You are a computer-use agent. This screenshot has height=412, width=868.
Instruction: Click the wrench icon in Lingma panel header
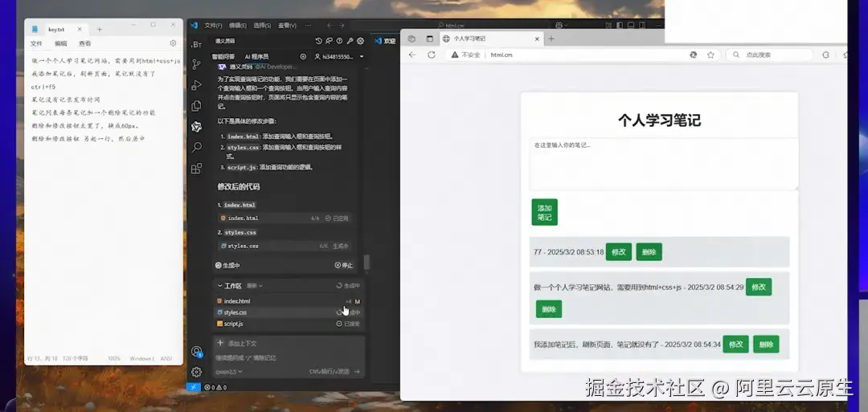click(350, 41)
